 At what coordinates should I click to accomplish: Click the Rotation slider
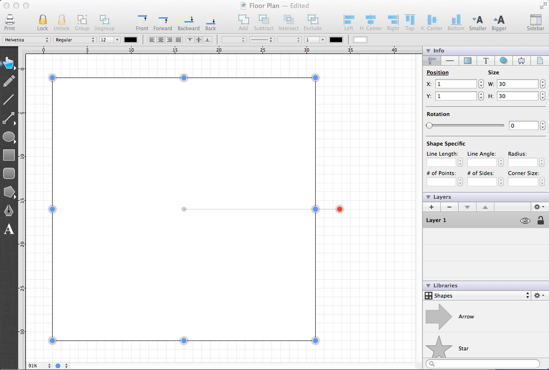[x=465, y=125]
